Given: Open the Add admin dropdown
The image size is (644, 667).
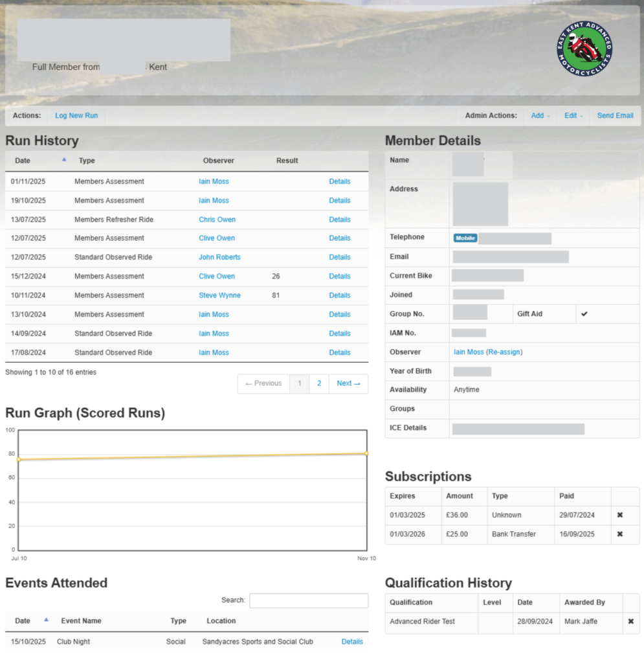Looking at the screenshot, I should tap(540, 116).
